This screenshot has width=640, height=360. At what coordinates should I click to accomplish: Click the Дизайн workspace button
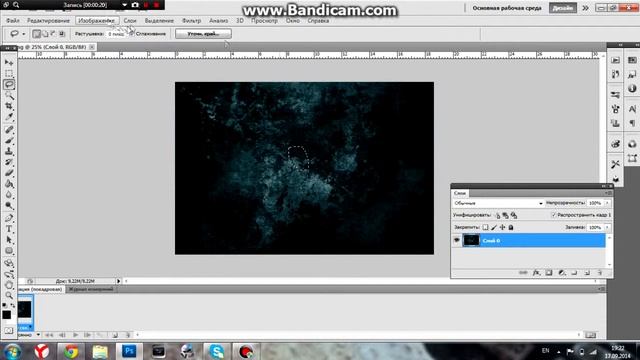point(562,8)
